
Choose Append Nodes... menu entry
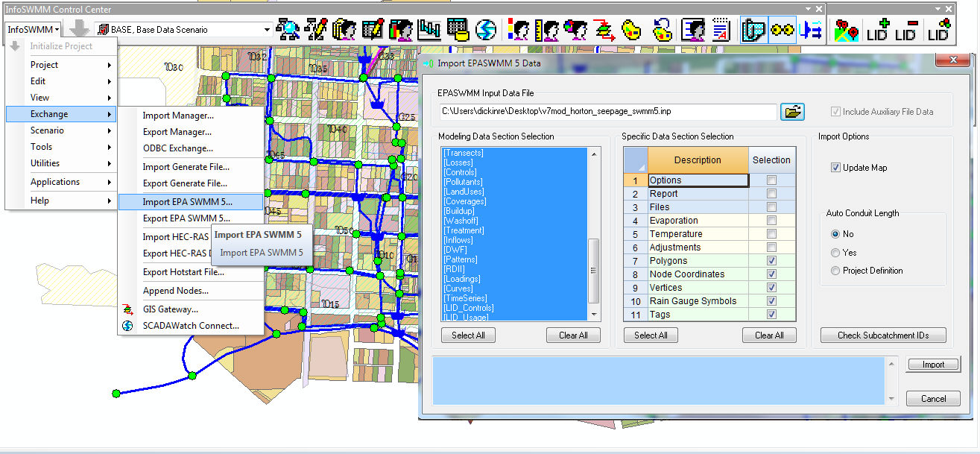pos(191,291)
